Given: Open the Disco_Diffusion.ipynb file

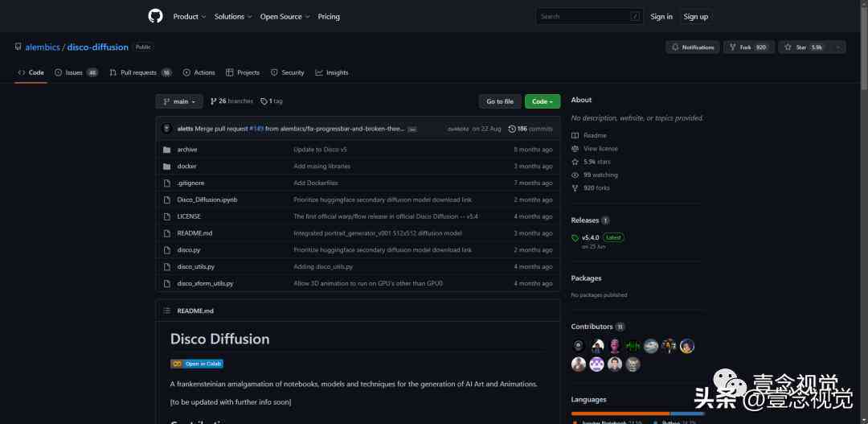Looking at the screenshot, I should [x=207, y=200].
